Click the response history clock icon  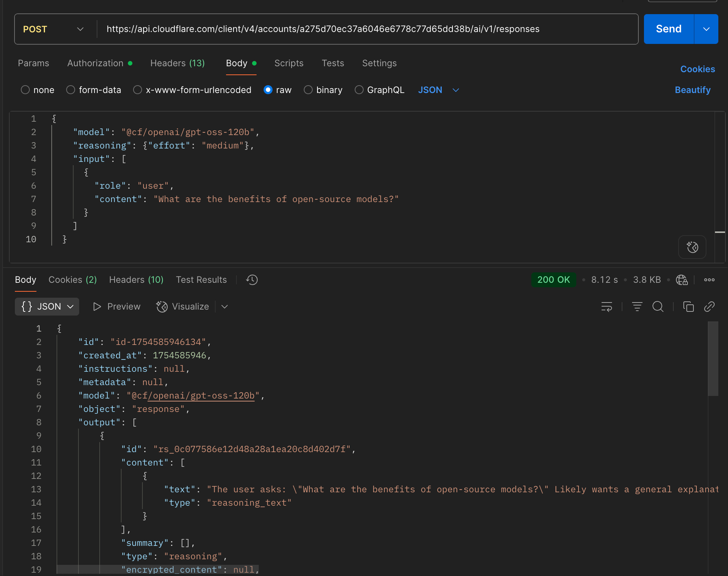point(252,280)
